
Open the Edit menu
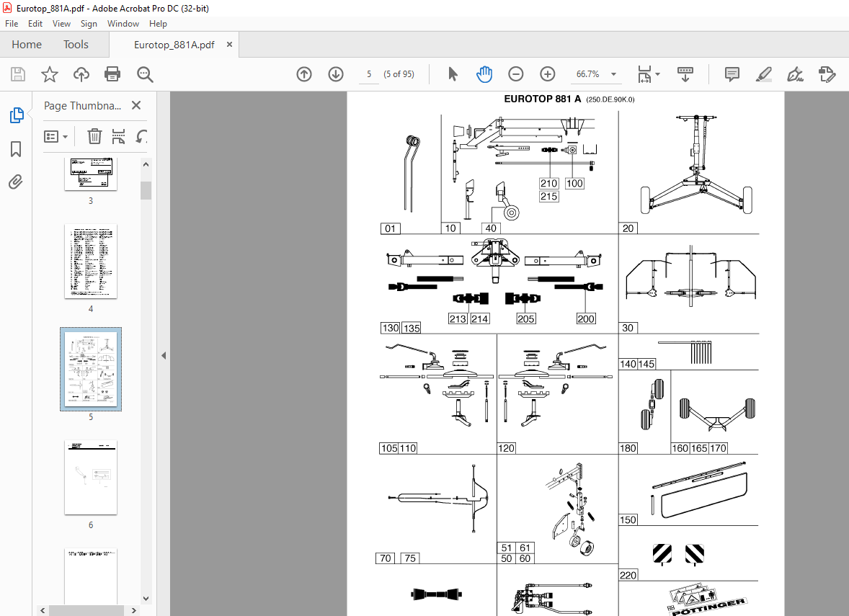pos(35,24)
